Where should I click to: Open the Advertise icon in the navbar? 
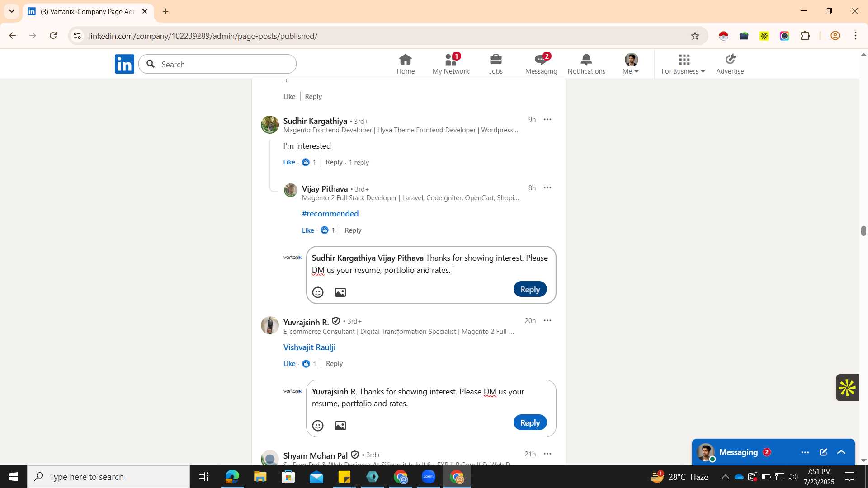(730, 64)
